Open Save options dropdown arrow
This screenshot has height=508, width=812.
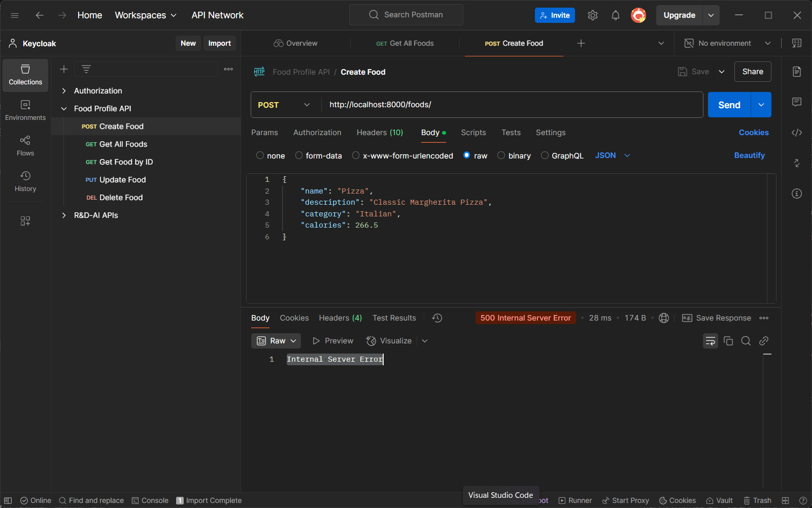(722, 72)
